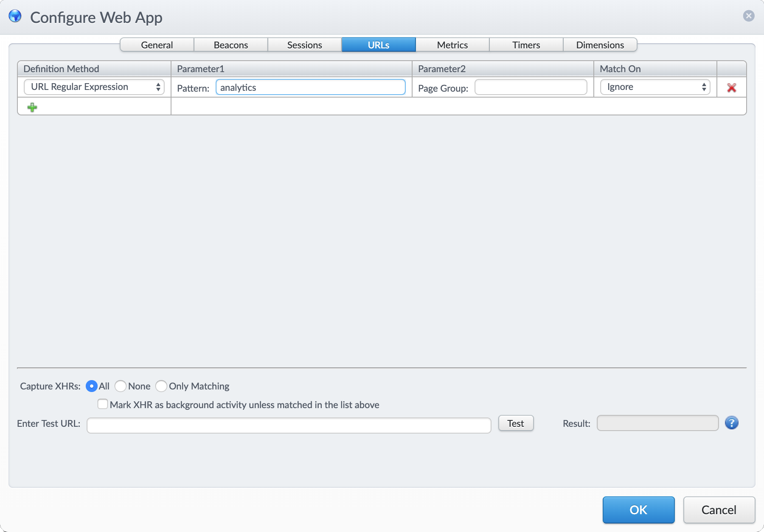
Task: Choose Only Matching for Capture XHRs
Action: pyautogui.click(x=161, y=386)
